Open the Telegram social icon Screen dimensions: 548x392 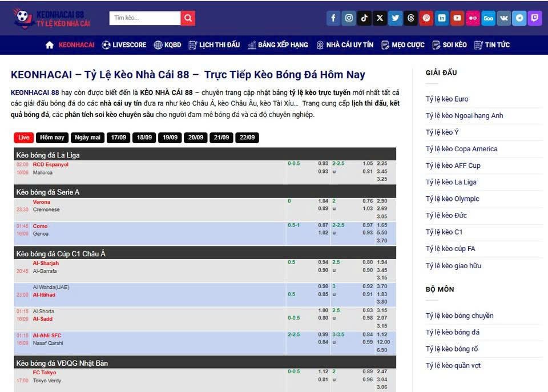click(x=519, y=18)
